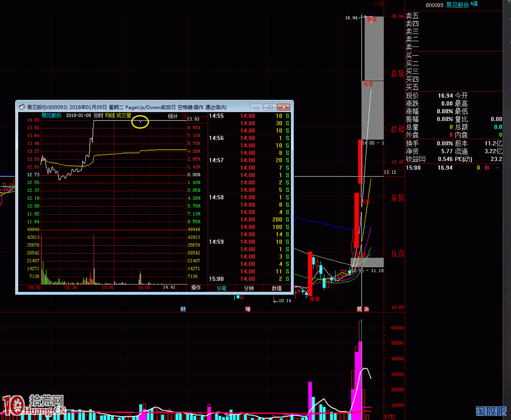This screenshot has width=511, height=420.
Task: Click the 13:00 label on intraday time axis
Action: coord(108,288)
